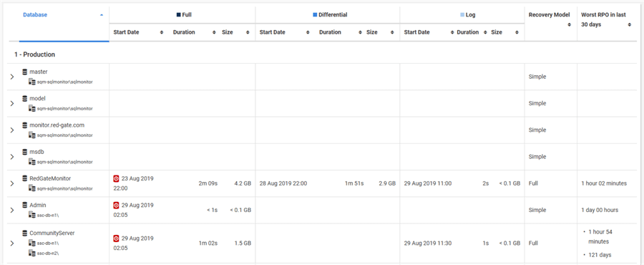The width and height of the screenshot is (644, 265).
Task: Click the 1 hour 02 minutes RPO value
Action: point(604,183)
